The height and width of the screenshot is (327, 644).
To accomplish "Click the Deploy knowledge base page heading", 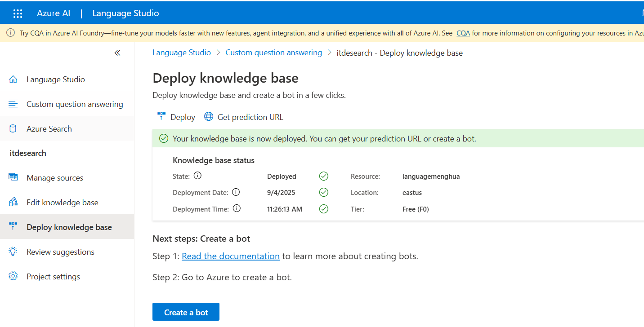I will click(x=225, y=78).
